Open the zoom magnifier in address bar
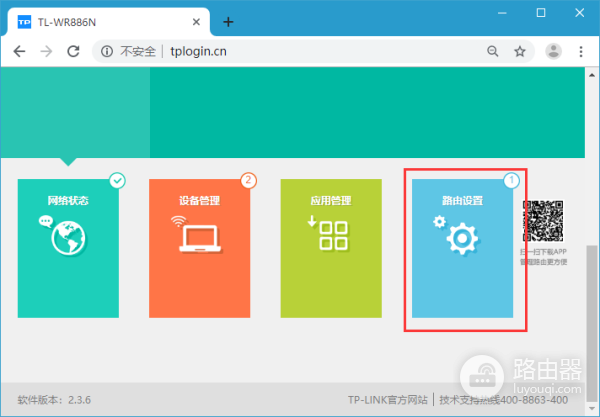Screen dimensions: 600x417 coord(493,51)
